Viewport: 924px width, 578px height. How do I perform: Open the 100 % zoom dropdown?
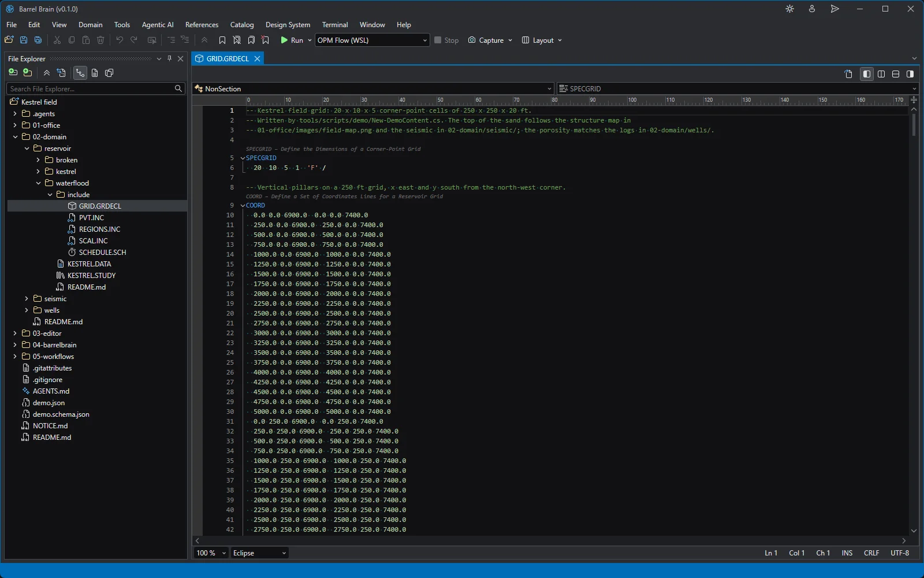click(211, 553)
